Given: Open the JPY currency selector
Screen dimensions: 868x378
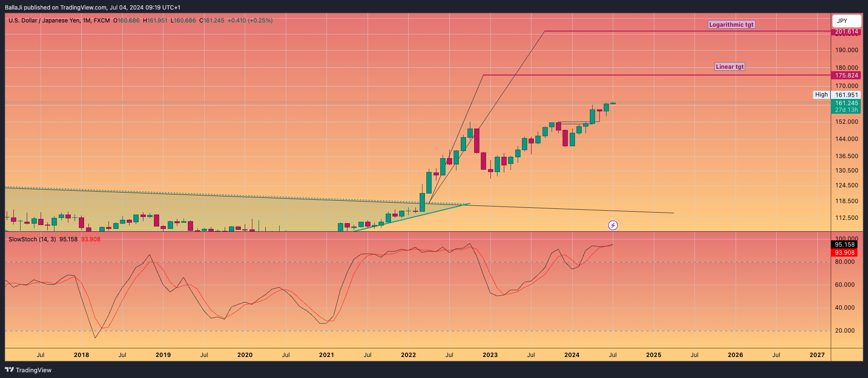Looking at the screenshot, I should [x=846, y=21].
